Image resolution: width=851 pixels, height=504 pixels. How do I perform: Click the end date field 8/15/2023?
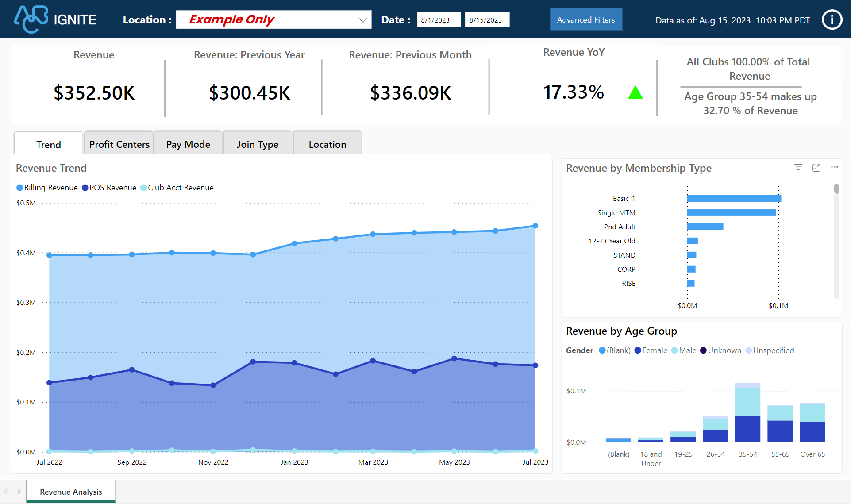[x=487, y=20]
